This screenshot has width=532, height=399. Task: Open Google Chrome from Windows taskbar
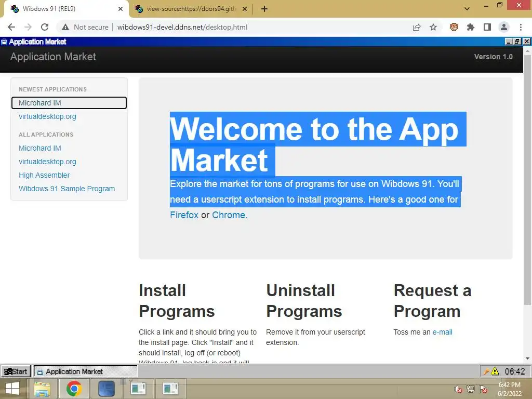[74, 389]
